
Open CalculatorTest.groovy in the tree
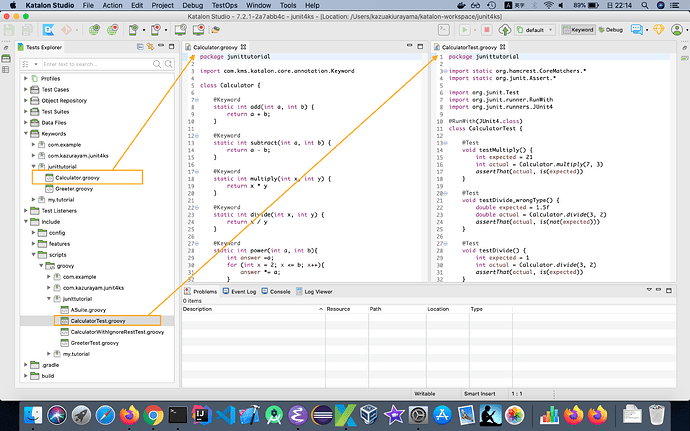tap(96, 321)
